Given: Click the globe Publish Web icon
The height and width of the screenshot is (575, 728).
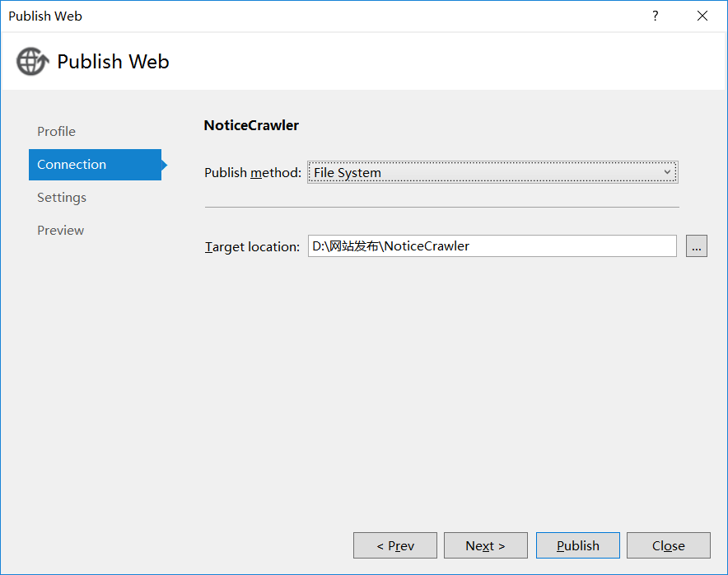Looking at the screenshot, I should (32, 62).
